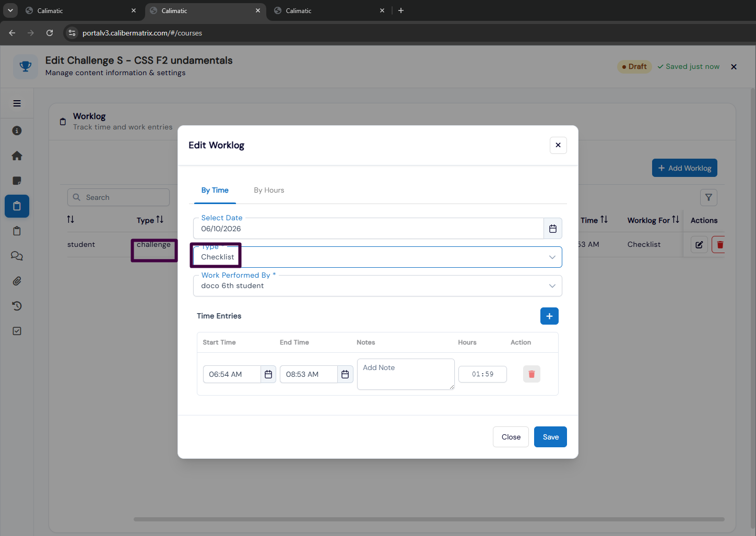Click the Add Worklog button
Image resolution: width=756 pixels, height=536 pixels.
click(x=684, y=168)
